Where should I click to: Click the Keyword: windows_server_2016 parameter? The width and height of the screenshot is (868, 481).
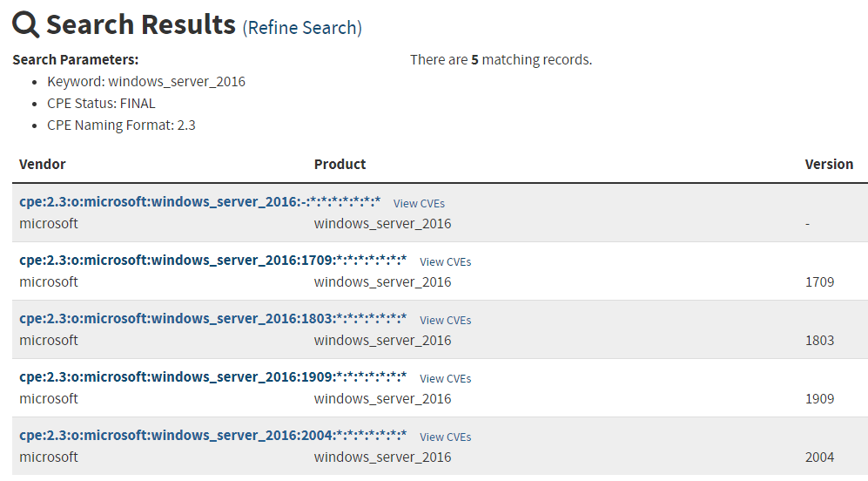pos(146,82)
